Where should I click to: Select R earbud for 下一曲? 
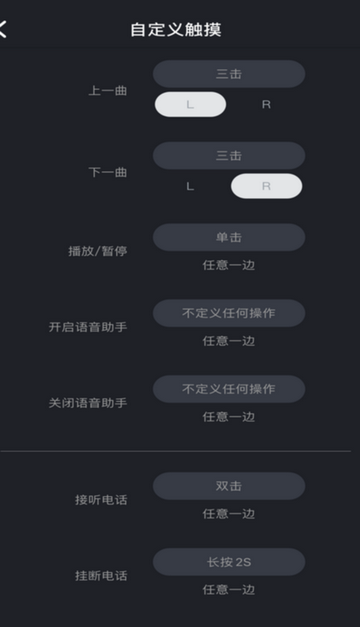tap(266, 186)
